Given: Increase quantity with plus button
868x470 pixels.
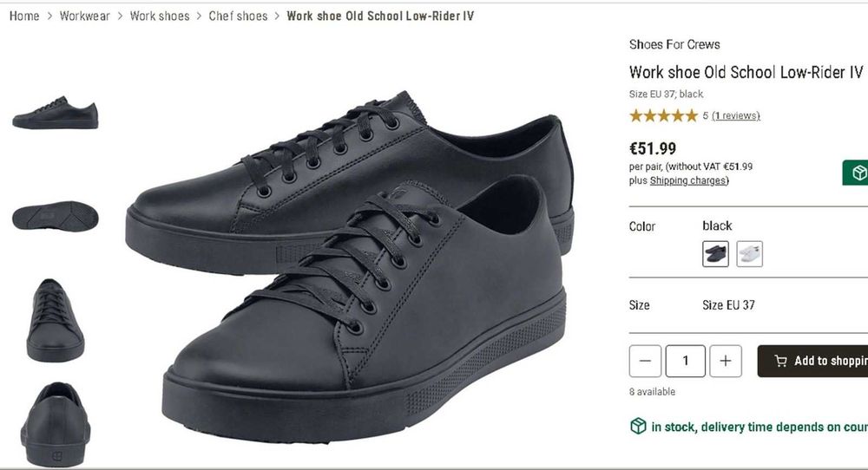Looking at the screenshot, I should [x=726, y=361].
